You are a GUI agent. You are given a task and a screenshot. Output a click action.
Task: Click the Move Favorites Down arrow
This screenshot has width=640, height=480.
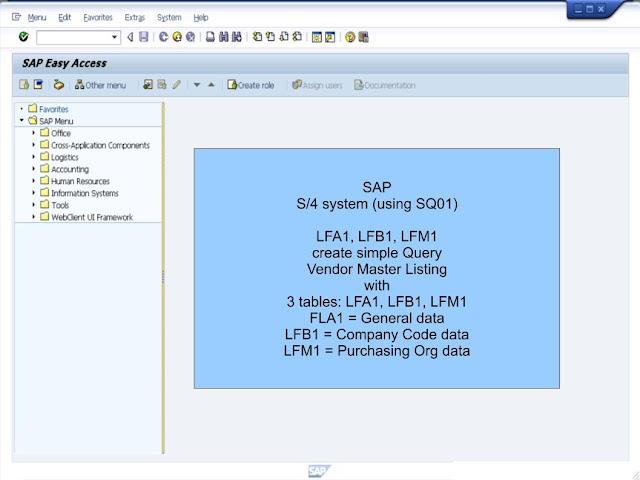coord(197,85)
